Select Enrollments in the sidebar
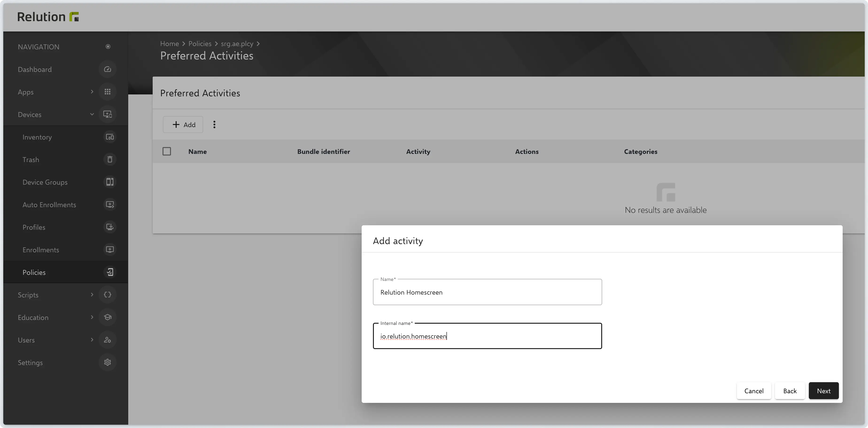 pos(41,250)
